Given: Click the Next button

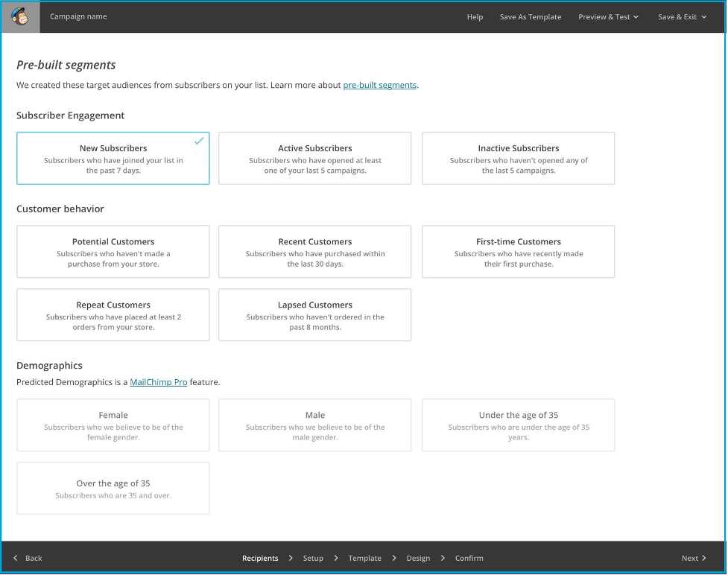Looking at the screenshot, I should click(694, 558).
